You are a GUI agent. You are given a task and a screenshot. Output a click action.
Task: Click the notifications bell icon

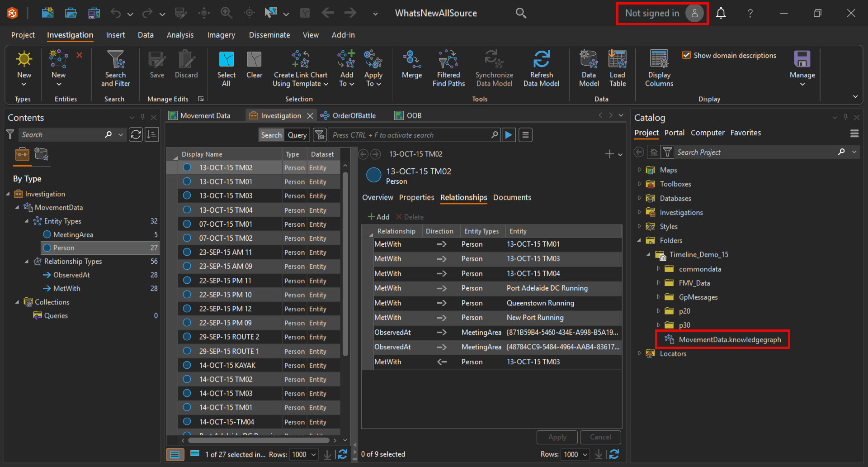click(721, 13)
